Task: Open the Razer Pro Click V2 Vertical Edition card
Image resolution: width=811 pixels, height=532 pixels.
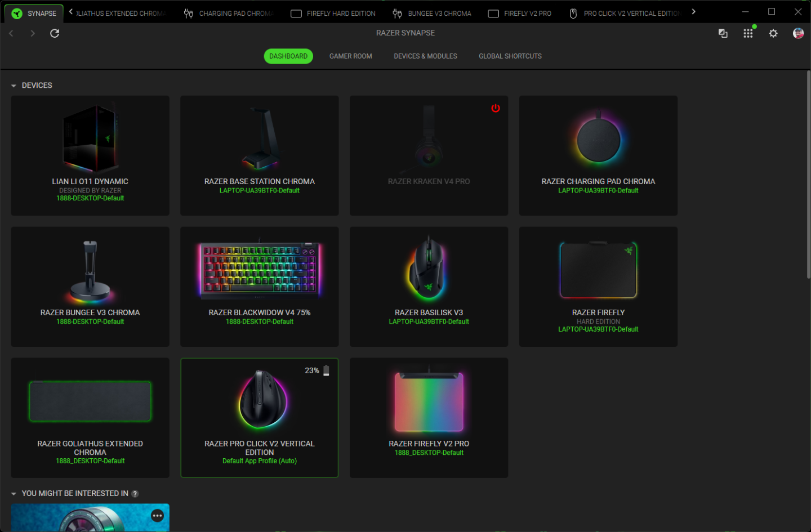Action: [x=260, y=418]
